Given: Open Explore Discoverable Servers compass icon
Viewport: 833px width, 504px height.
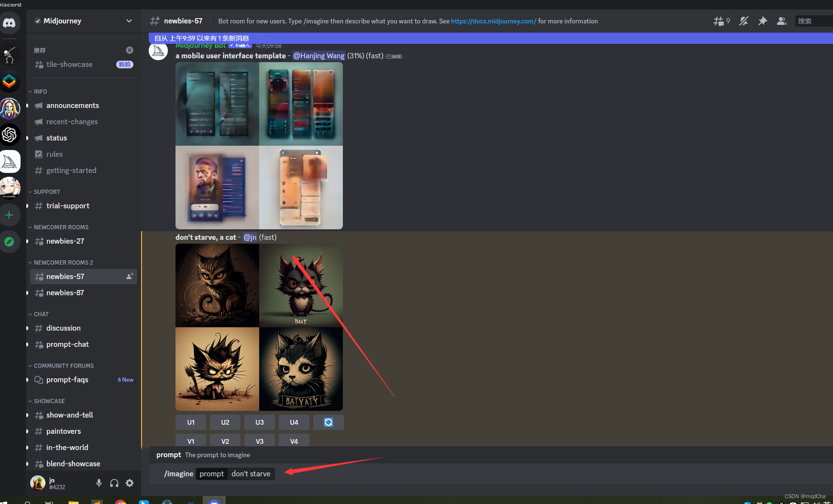Looking at the screenshot, I should click(10, 242).
